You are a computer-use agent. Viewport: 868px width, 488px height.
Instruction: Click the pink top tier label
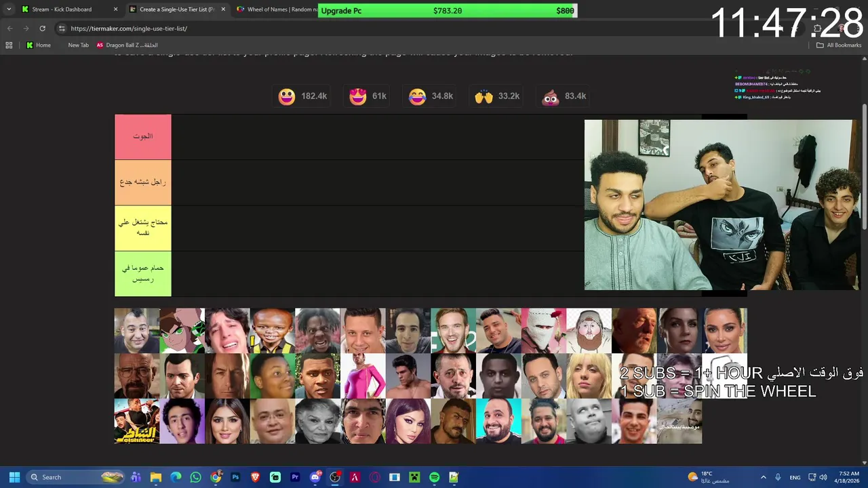pyautogui.click(x=143, y=137)
